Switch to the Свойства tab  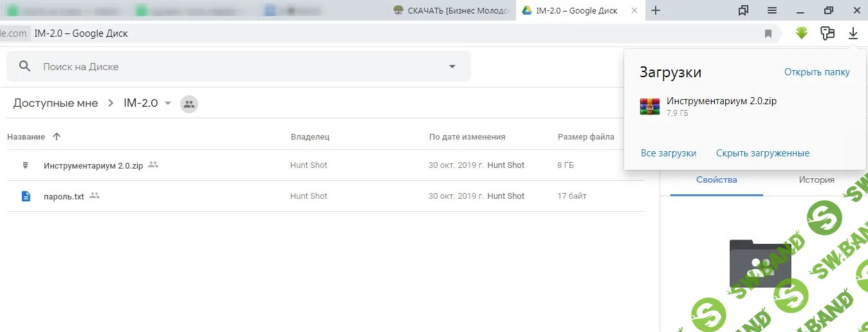pyautogui.click(x=716, y=180)
